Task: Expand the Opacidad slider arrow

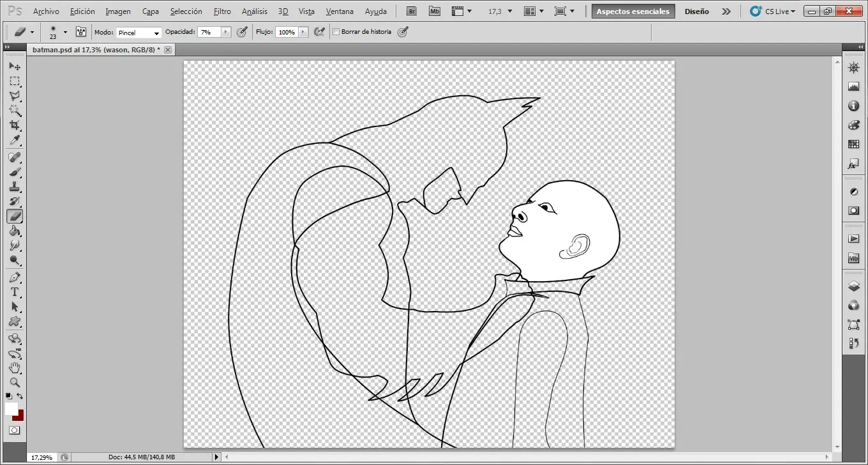Action: (x=226, y=32)
